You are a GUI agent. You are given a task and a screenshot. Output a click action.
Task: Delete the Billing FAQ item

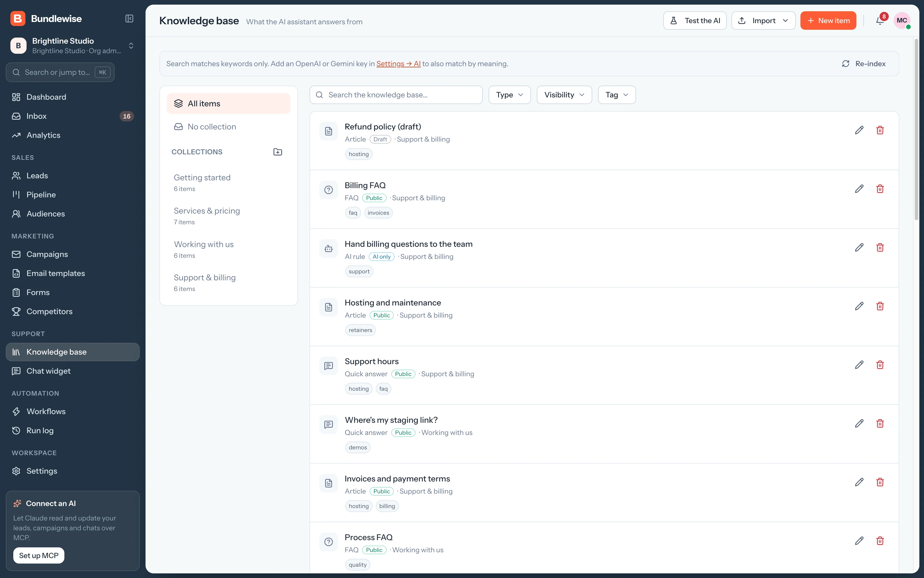tap(880, 189)
